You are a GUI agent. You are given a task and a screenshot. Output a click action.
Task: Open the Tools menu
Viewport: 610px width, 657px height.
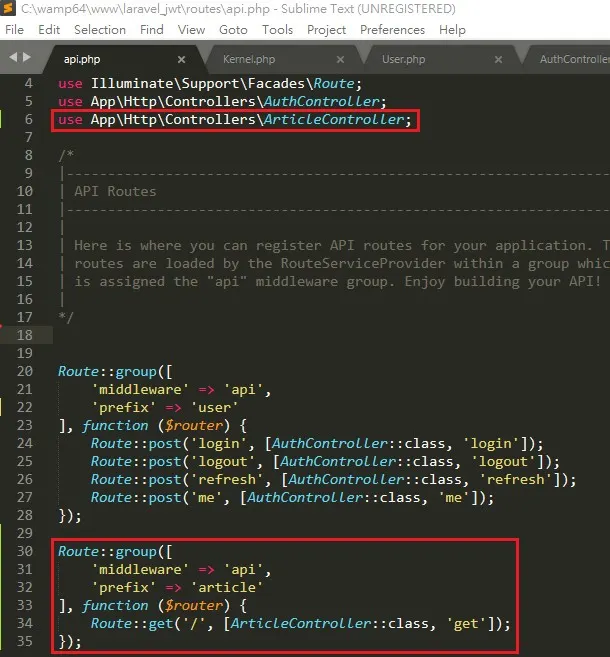tap(277, 30)
